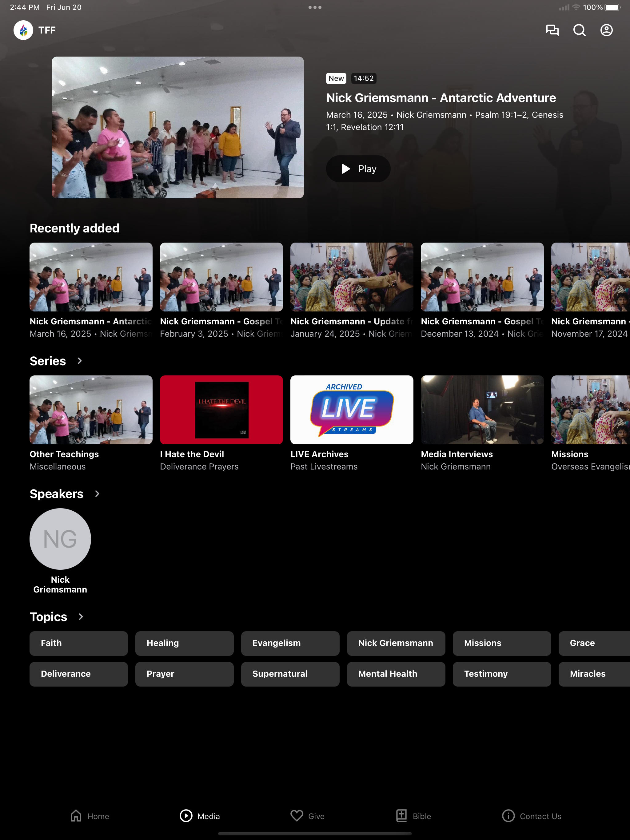Tap the Recently added heading
The height and width of the screenshot is (840, 630).
74,228
